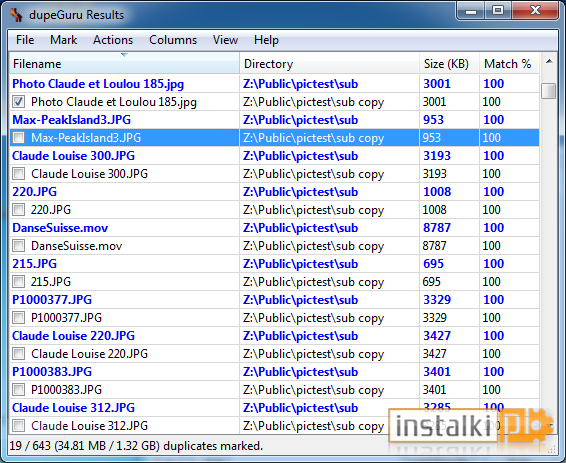The image size is (566, 463).
Task: Open the Help menu
Action: [x=266, y=40]
